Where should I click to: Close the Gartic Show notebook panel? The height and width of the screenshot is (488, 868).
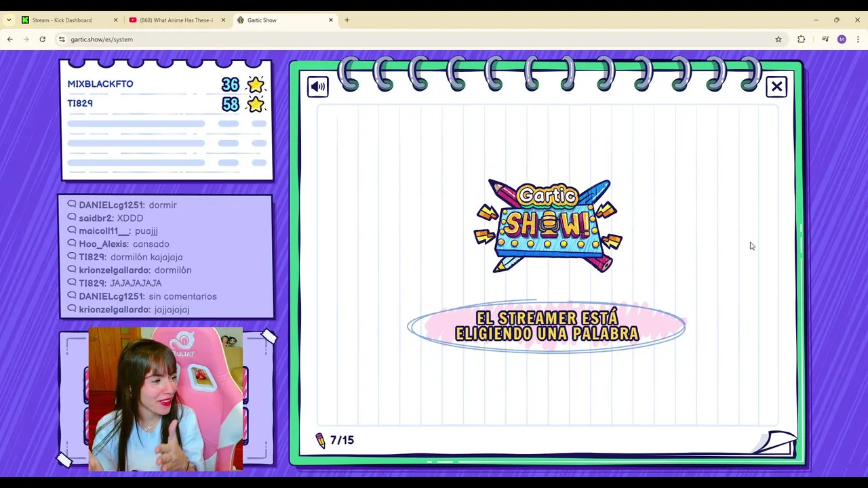click(x=776, y=87)
